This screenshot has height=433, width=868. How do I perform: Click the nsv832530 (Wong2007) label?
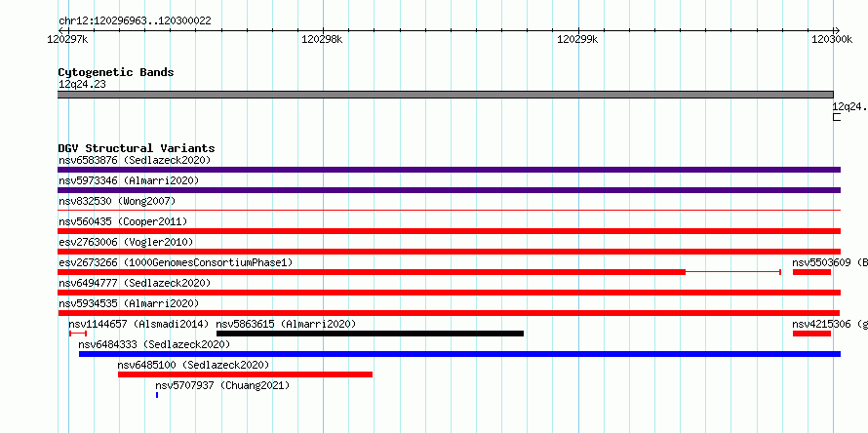click(x=117, y=201)
